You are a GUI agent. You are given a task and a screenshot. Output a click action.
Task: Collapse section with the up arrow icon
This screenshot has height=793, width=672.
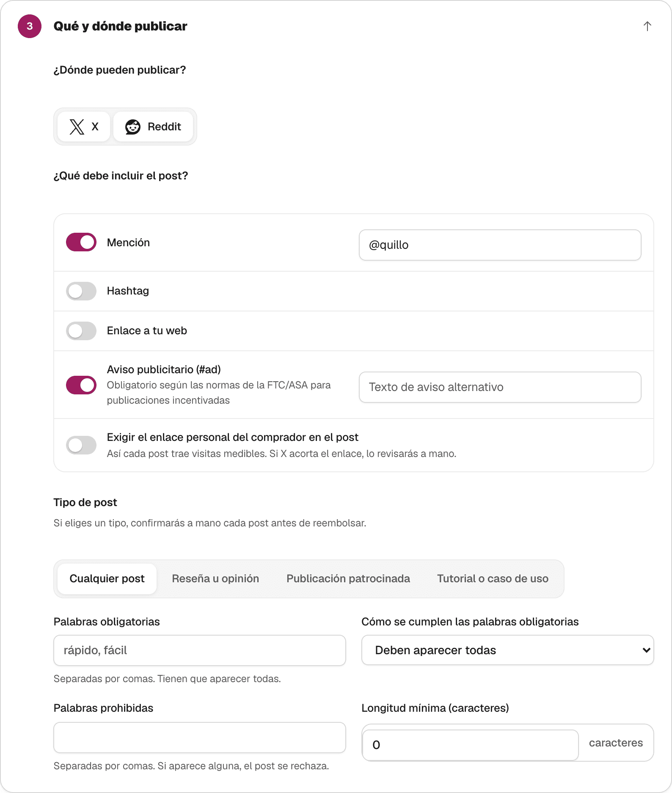[x=647, y=26]
